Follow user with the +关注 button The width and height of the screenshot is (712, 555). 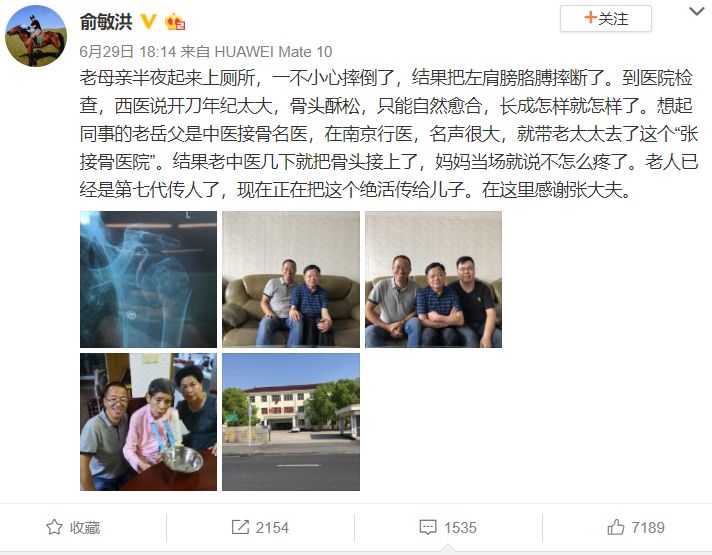(x=606, y=19)
